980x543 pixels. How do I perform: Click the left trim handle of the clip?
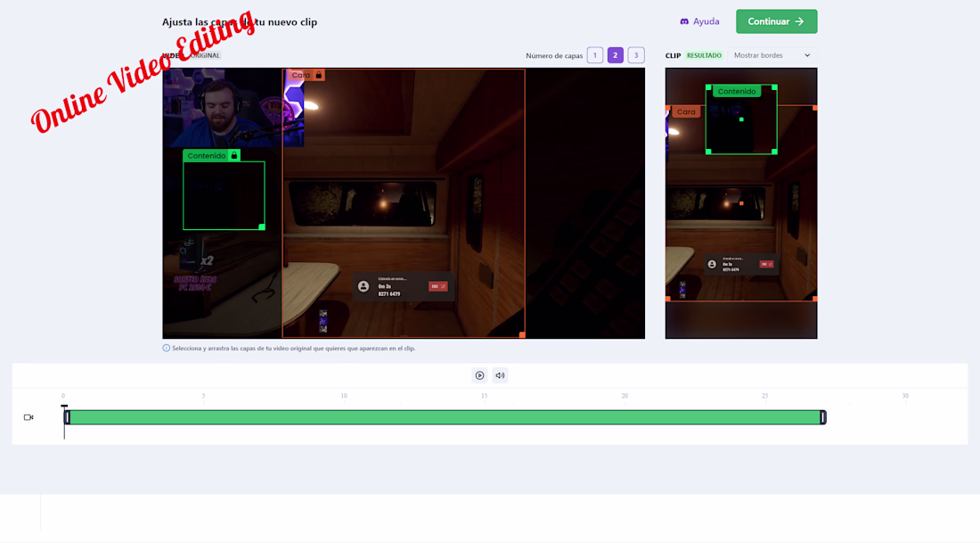[x=67, y=417]
